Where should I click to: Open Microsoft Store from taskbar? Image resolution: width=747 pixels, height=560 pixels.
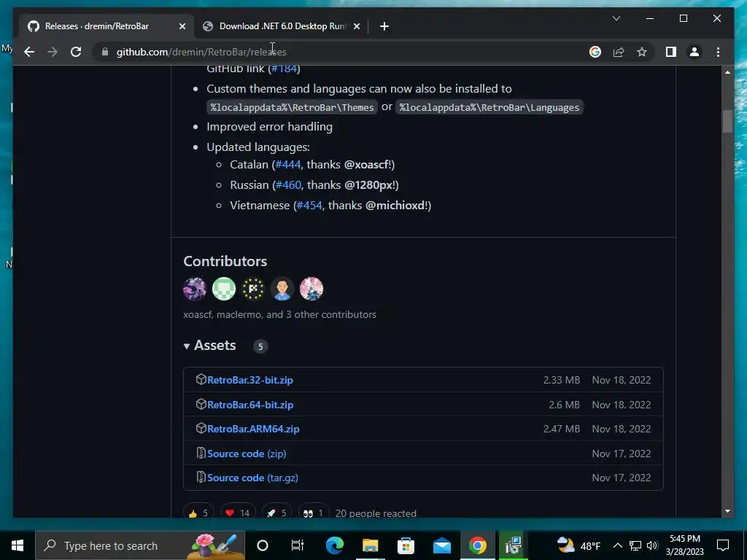point(406,545)
